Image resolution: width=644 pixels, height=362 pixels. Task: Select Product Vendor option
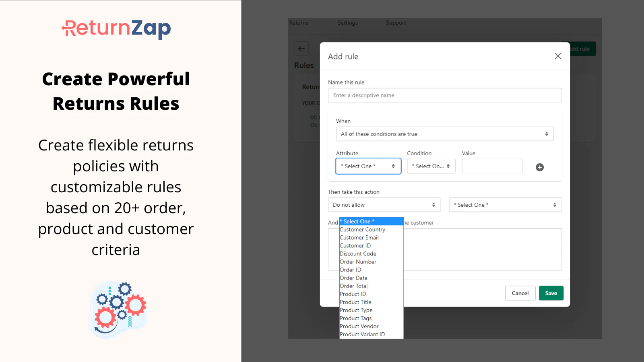(x=359, y=326)
